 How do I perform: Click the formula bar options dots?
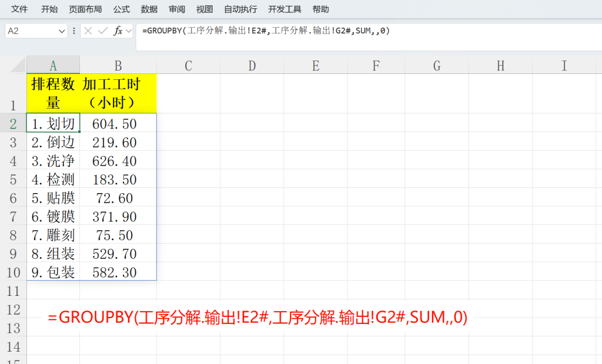(73, 31)
